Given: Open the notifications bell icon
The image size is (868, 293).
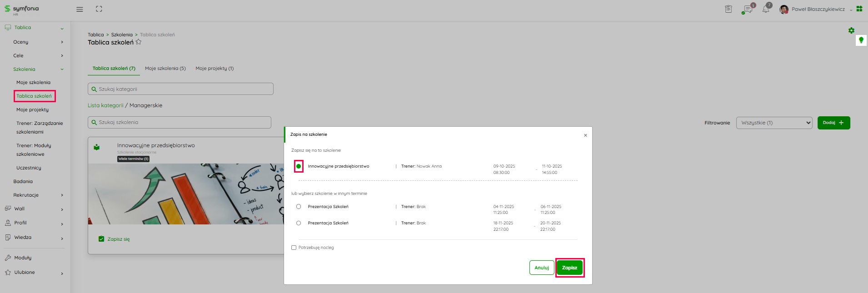Looking at the screenshot, I should click(766, 9).
